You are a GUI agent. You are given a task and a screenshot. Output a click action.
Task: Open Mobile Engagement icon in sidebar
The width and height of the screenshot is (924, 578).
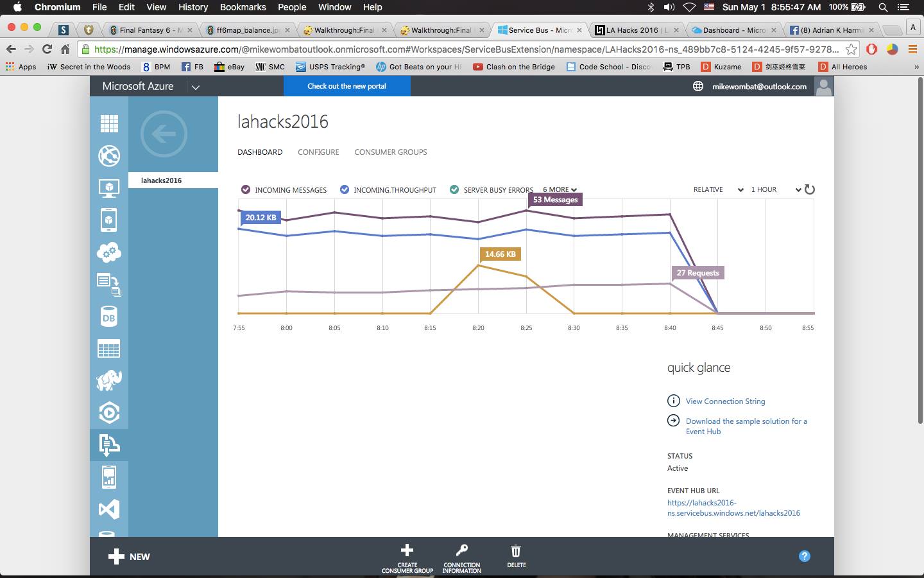[x=109, y=477]
